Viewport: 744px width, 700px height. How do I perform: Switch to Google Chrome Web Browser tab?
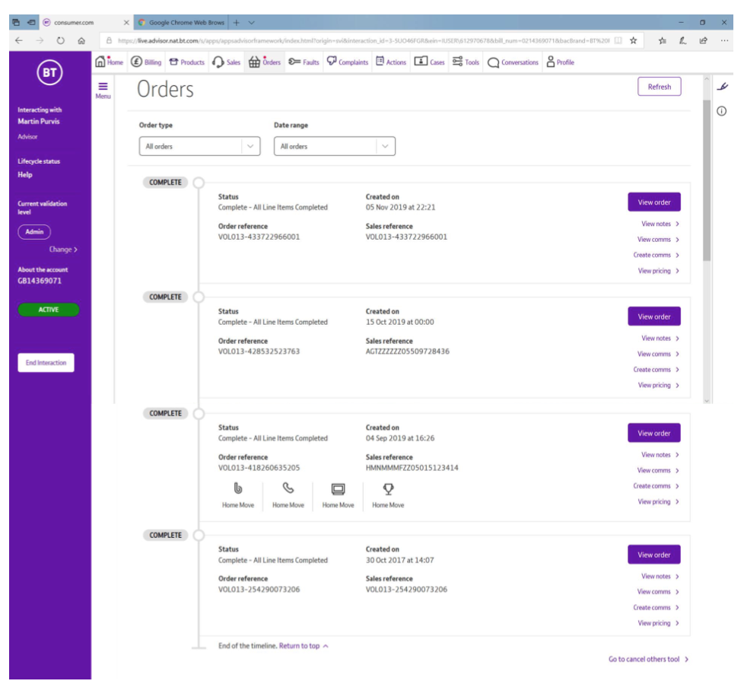click(181, 22)
